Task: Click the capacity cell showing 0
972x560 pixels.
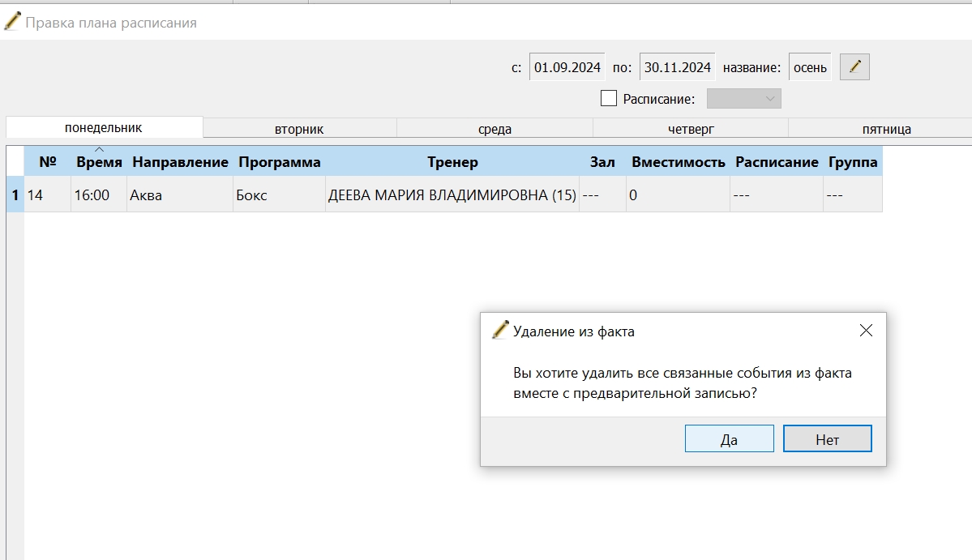Action: point(679,195)
